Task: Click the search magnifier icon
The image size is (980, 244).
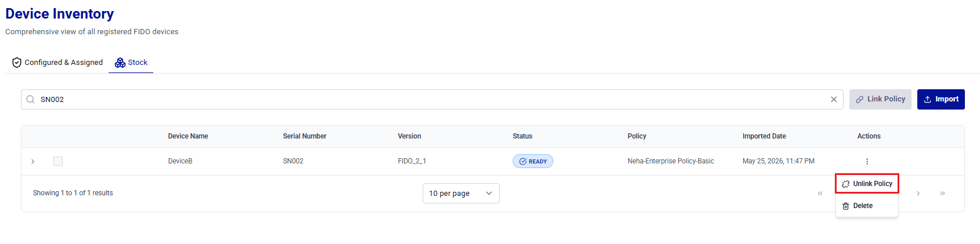Action: pos(31,100)
